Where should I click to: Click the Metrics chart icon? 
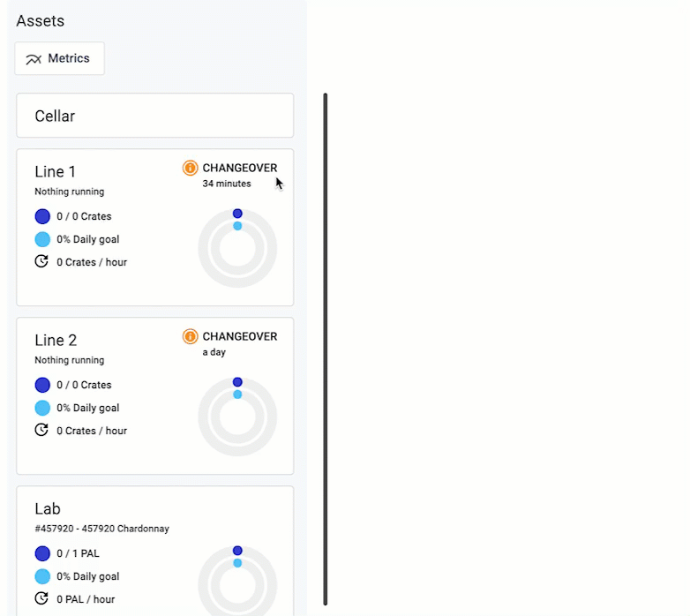[x=34, y=59]
